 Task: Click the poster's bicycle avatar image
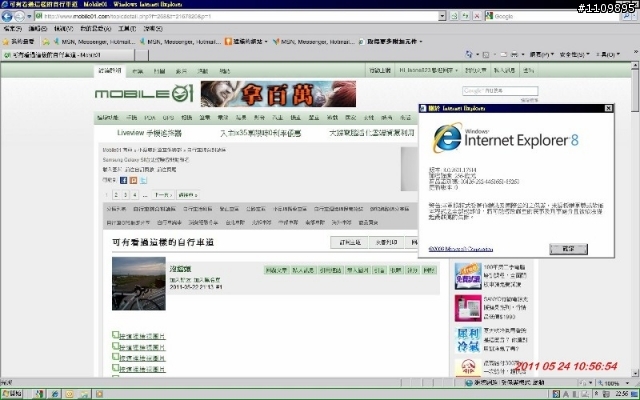point(139,284)
